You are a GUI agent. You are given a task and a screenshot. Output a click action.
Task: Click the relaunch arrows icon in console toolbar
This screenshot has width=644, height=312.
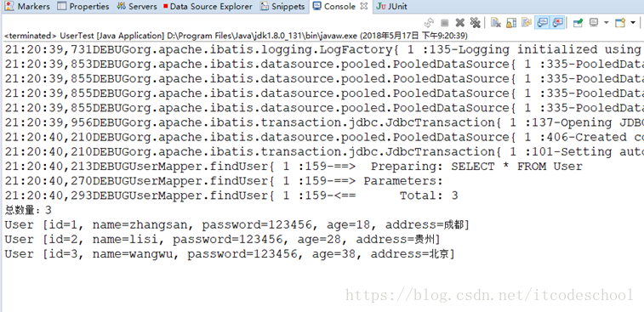click(430, 23)
